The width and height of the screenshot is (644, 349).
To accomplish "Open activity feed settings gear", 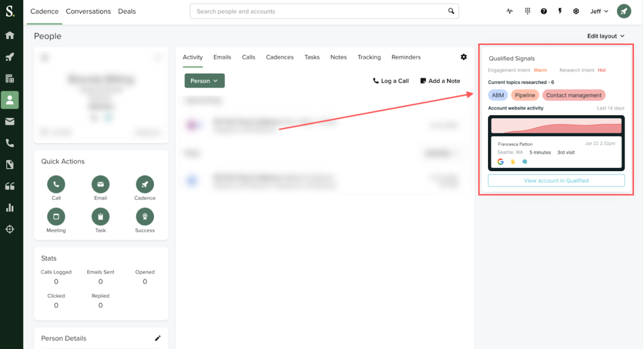I will click(464, 57).
